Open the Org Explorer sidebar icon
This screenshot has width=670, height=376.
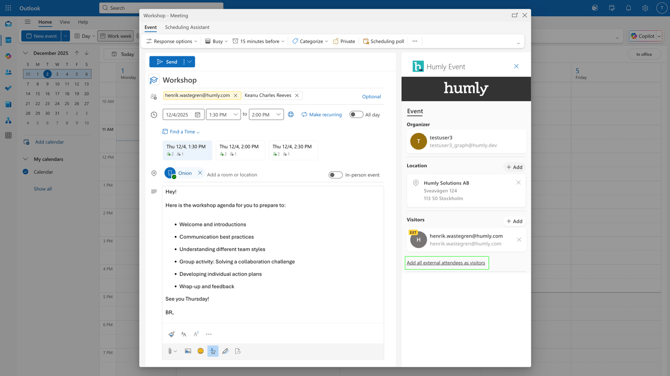pyautogui.click(x=8, y=120)
